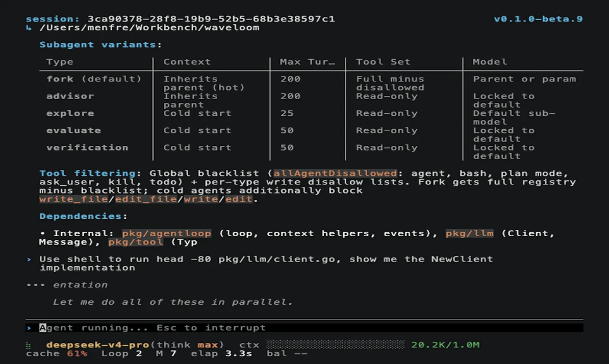Click the think max setting

(x=187, y=345)
